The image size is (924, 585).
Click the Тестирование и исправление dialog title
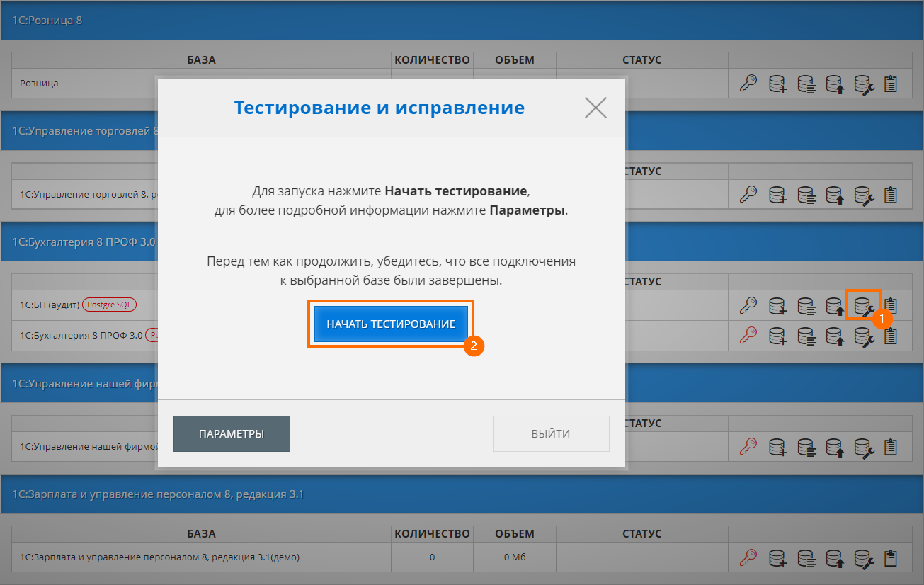379,108
